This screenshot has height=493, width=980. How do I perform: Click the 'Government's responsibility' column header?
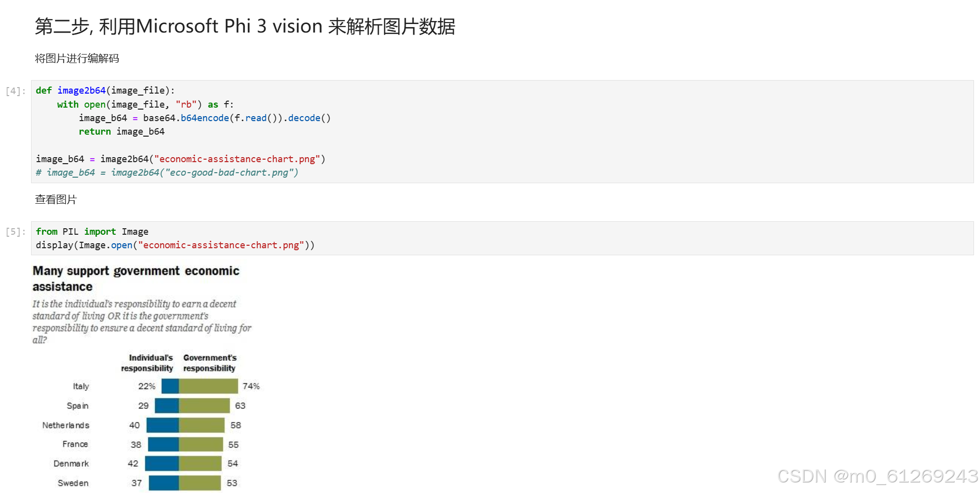tap(210, 363)
